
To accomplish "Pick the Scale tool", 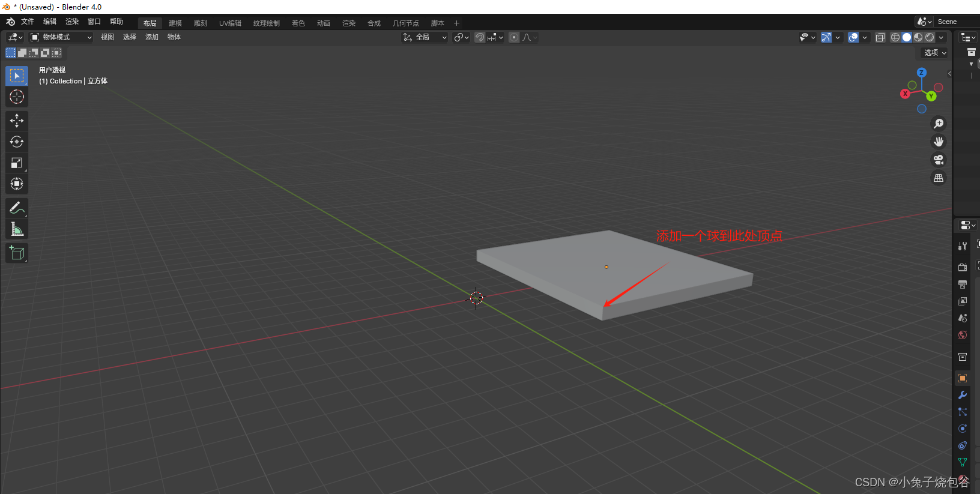I will coord(17,163).
